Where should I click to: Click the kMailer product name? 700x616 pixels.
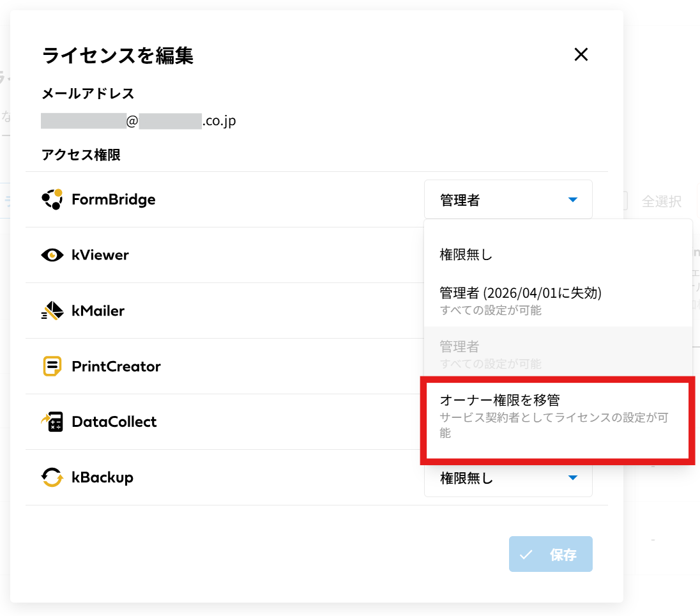(x=98, y=311)
